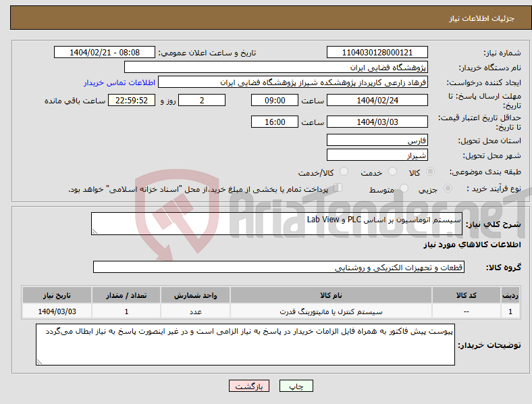532x404 pixels.
Task: Open the اطلاعات تماس خریدار link
Action: [x=119, y=82]
